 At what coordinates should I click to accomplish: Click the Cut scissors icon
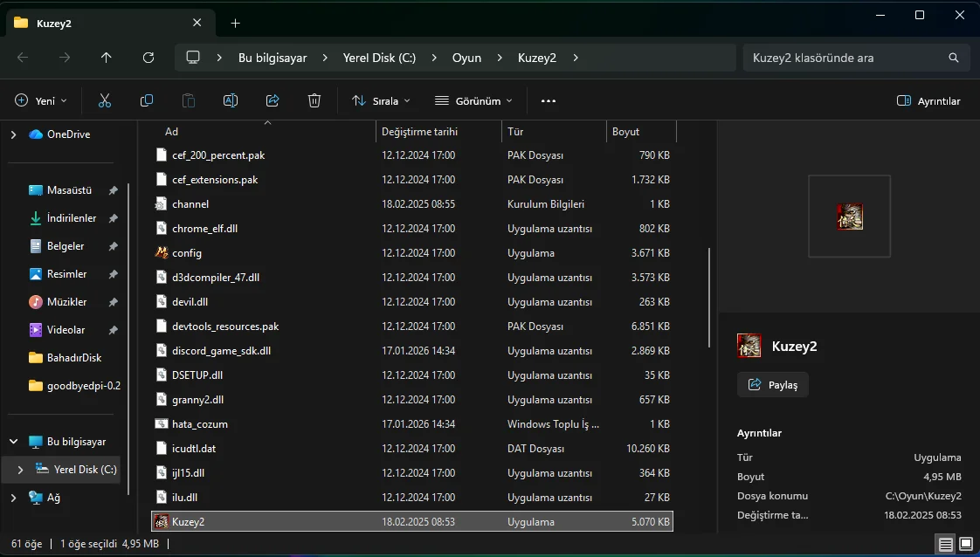[x=105, y=101]
